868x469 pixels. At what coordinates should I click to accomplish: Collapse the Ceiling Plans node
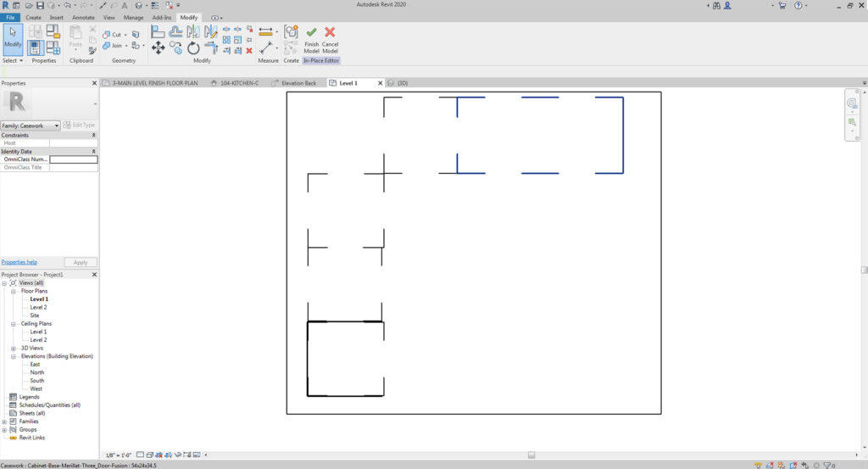click(14, 324)
